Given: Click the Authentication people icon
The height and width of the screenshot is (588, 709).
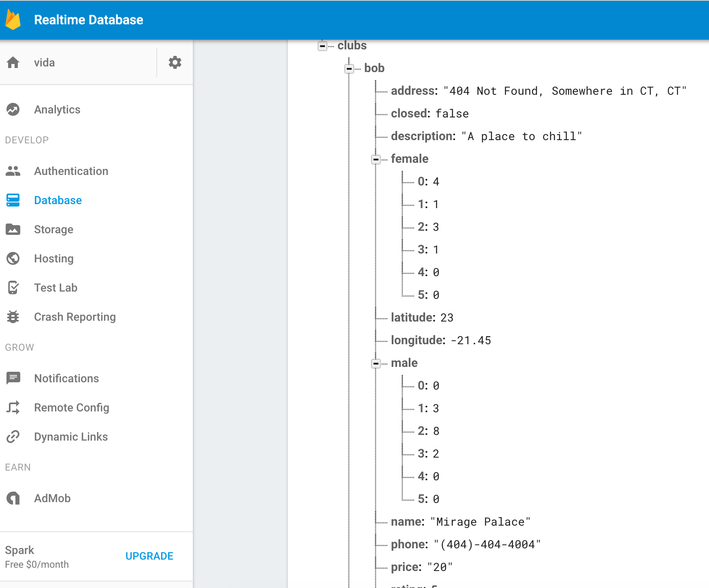Looking at the screenshot, I should click(13, 171).
